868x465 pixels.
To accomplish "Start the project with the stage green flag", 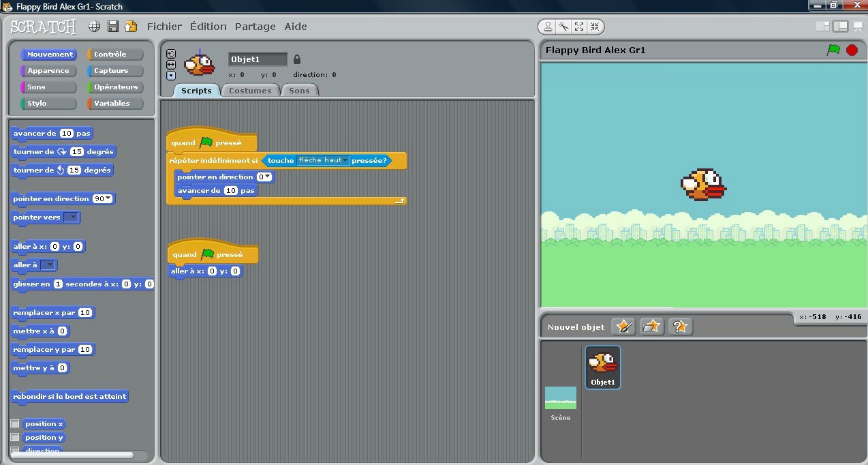I will point(833,50).
